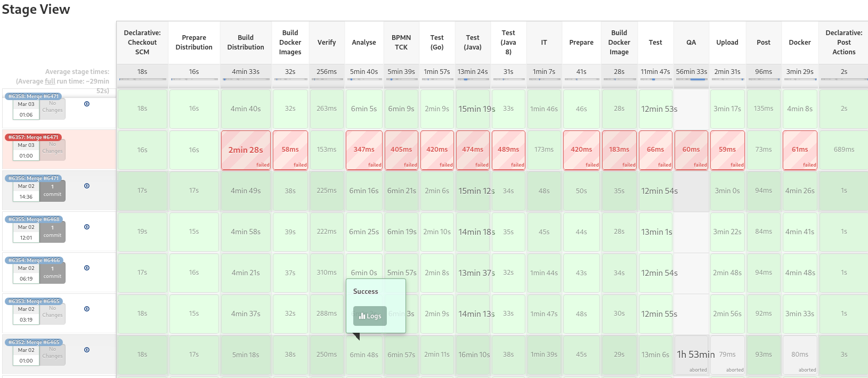Click the Verify column header
The width and height of the screenshot is (868, 378).
tap(327, 43)
